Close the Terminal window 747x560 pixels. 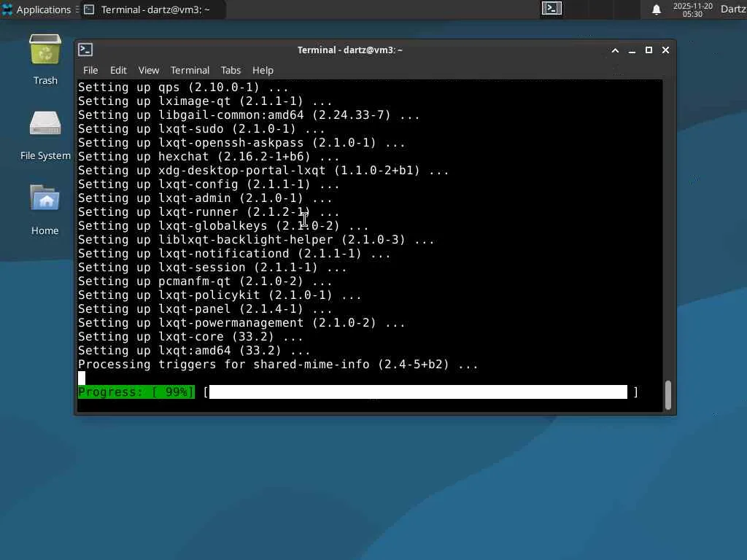pyautogui.click(x=665, y=50)
